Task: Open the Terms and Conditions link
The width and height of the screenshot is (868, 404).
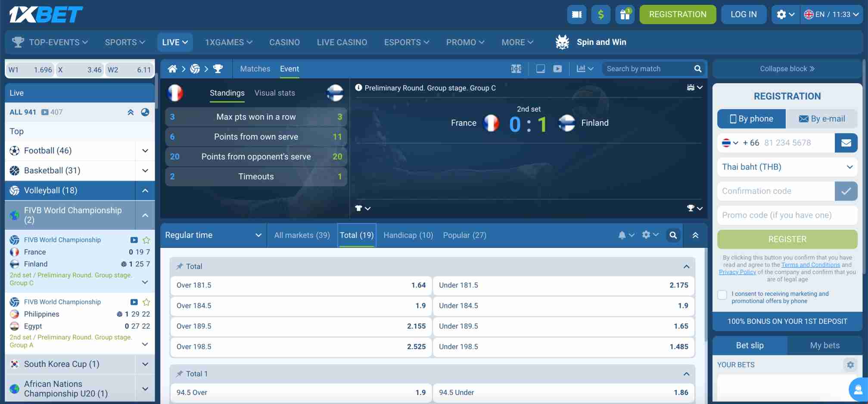Action: click(810, 264)
